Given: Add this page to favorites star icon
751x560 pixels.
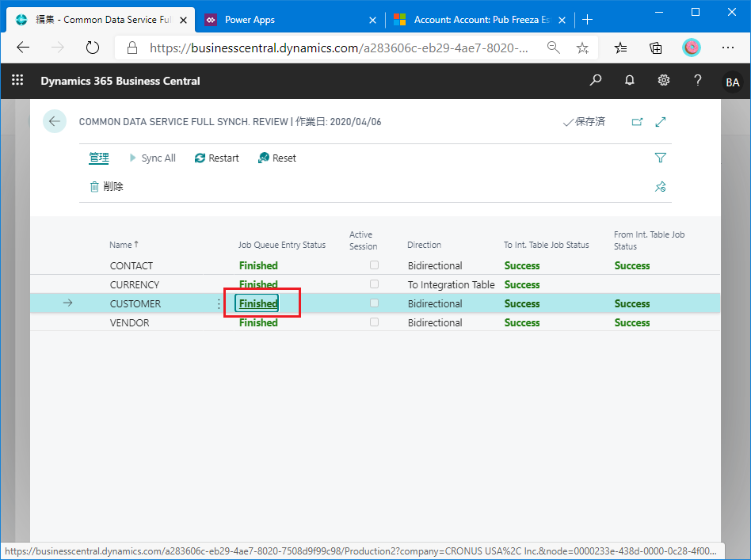Looking at the screenshot, I should point(582,48).
